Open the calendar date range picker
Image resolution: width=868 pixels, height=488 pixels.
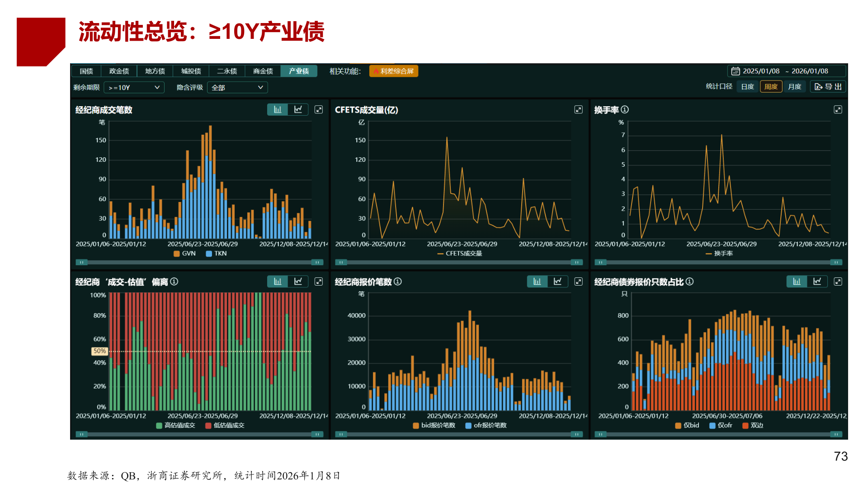pos(736,71)
